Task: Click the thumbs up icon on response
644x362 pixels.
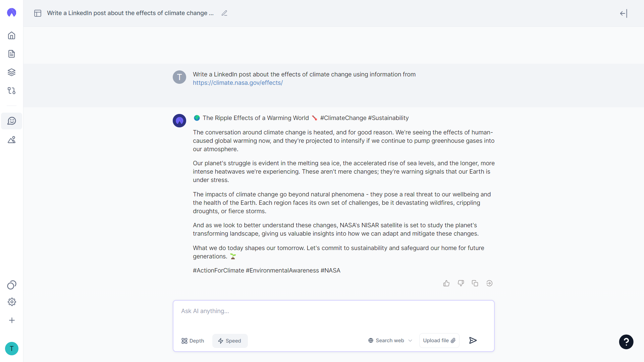Action: (446, 284)
